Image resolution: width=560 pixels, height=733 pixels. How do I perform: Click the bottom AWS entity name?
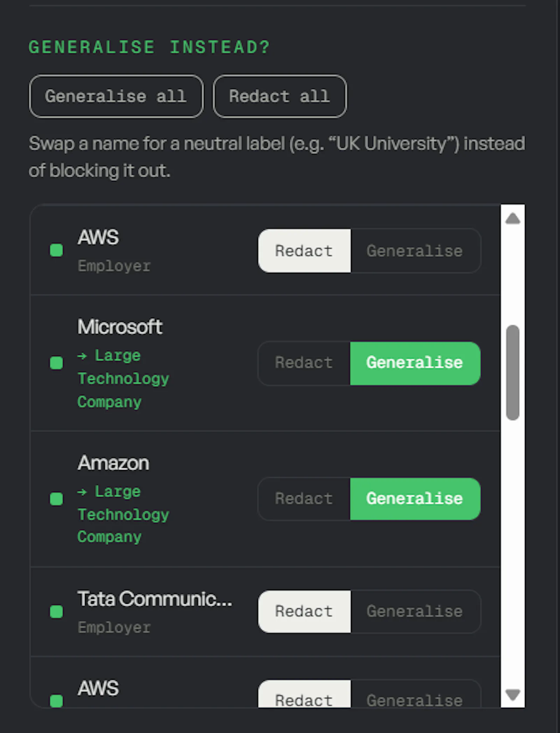98,689
